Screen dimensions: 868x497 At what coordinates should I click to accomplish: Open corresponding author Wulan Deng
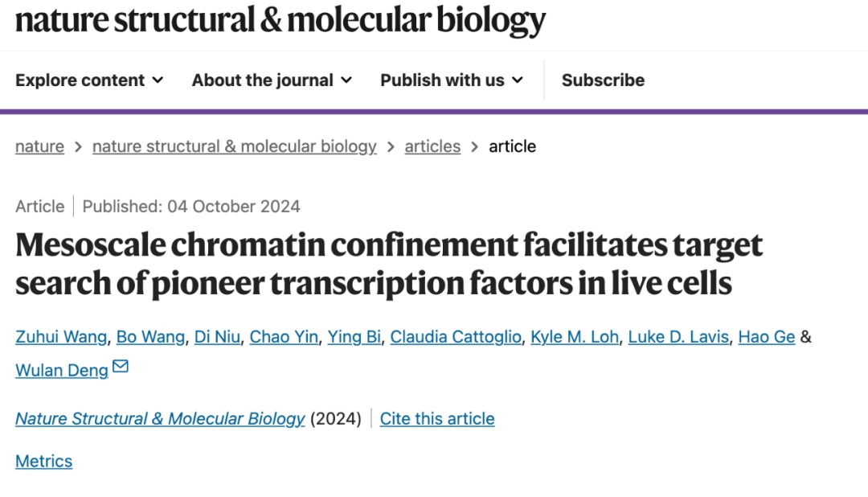[61, 371]
